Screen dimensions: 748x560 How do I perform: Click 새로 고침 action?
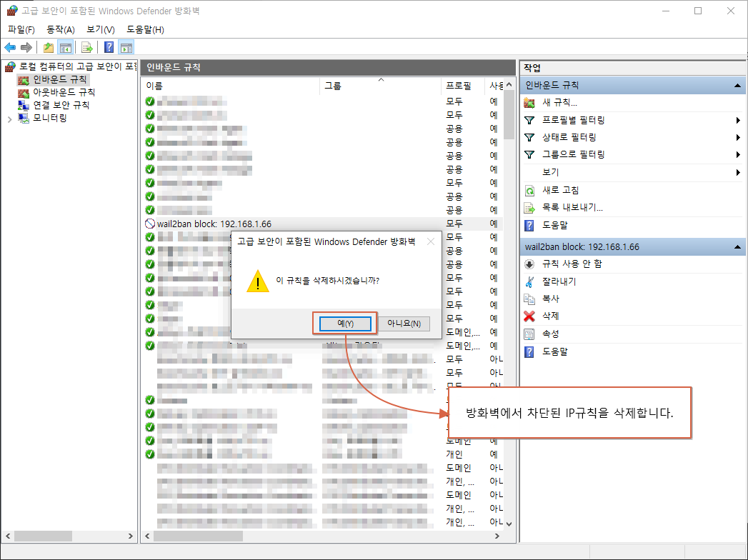pyautogui.click(x=561, y=190)
